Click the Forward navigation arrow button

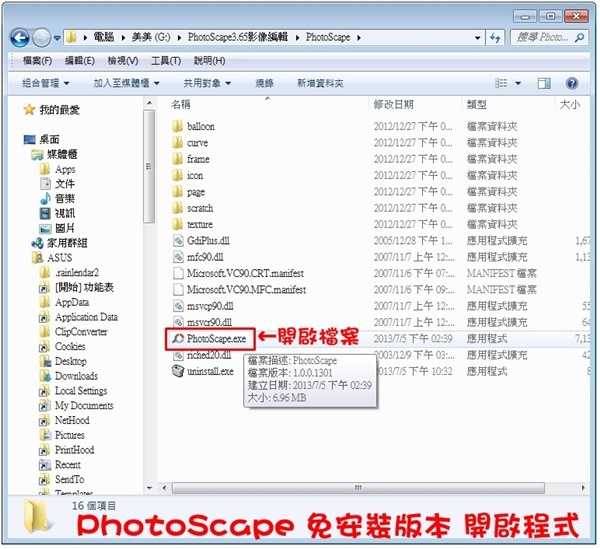pos(41,38)
